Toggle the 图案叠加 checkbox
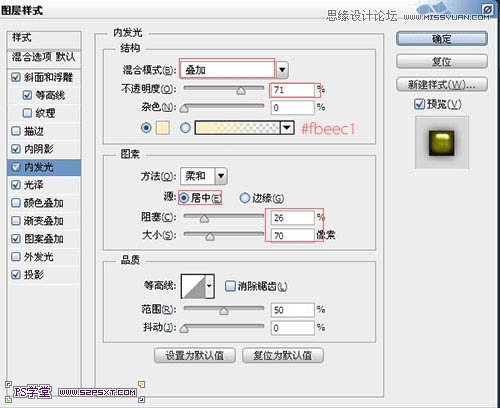Screen dimensions: 500x408 (15, 239)
